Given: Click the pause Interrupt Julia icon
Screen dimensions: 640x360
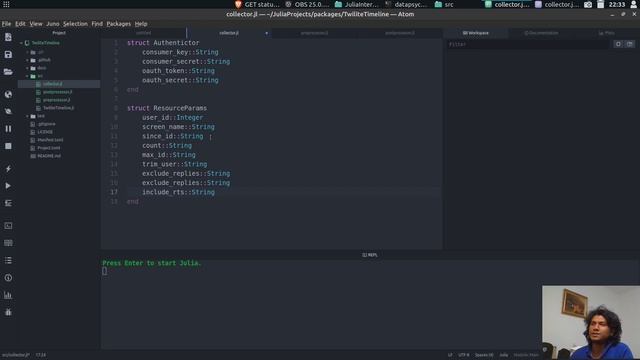Looking at the screenshot, I should [8, 129].
